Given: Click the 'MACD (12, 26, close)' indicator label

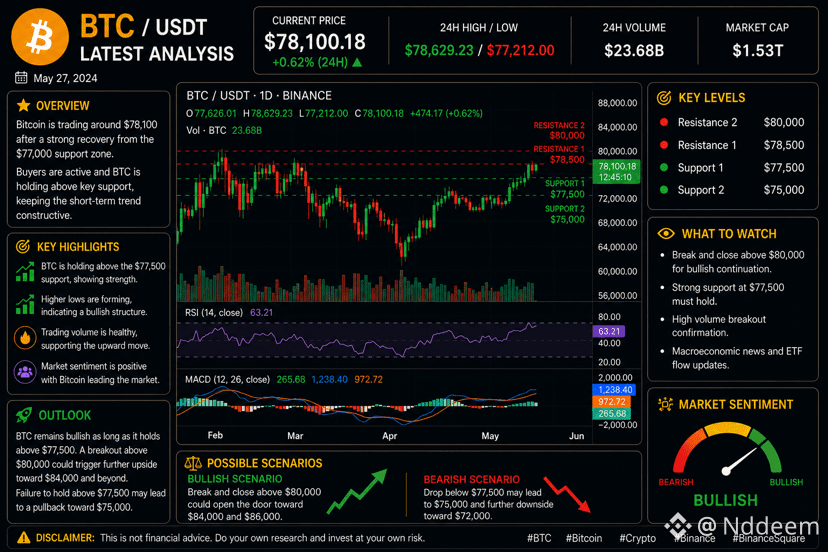Looking at the screenshot, I should pos(227,379).
